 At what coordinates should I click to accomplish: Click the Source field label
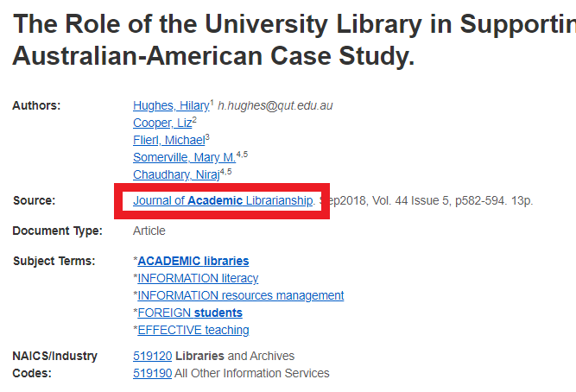pyautogui.click(x=34, y=201)
